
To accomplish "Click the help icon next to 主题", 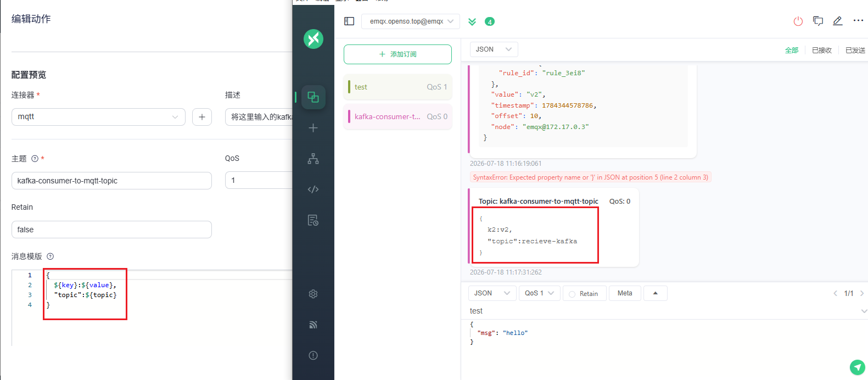I will (x=35, y=159).
